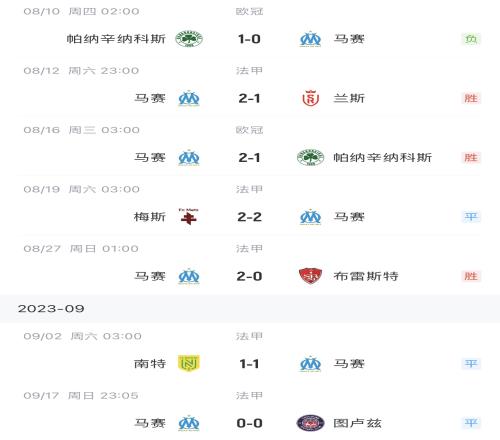Click the Reims (兰斯) club crest
Image resolution: width=500 pixels, height=440 pixels.
(x=310, y=98)
